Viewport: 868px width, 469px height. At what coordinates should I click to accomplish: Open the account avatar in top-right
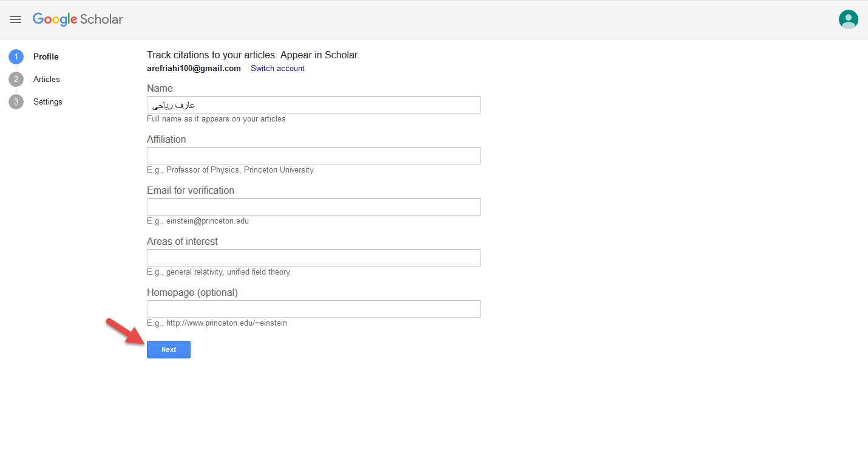click(x=848, y=19)
